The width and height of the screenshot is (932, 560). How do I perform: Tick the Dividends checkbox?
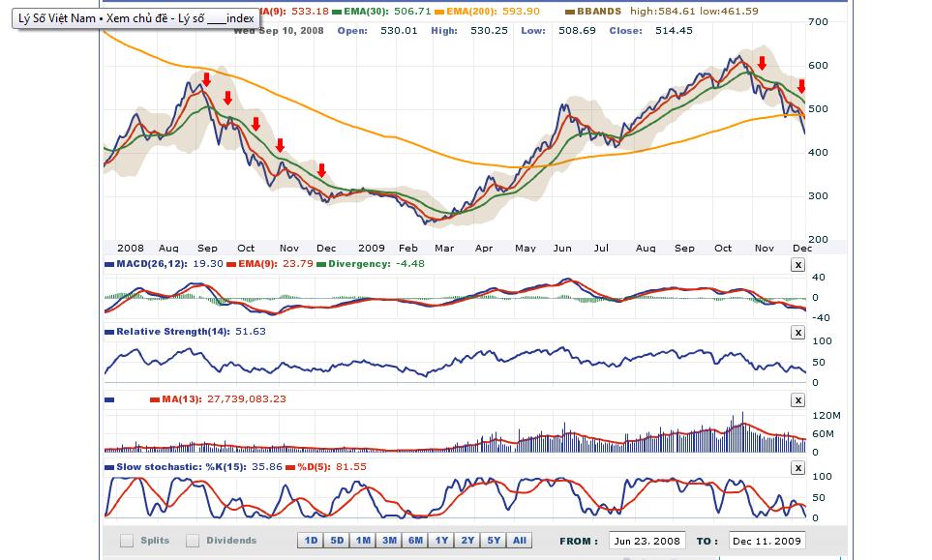[x=193, y=541]
